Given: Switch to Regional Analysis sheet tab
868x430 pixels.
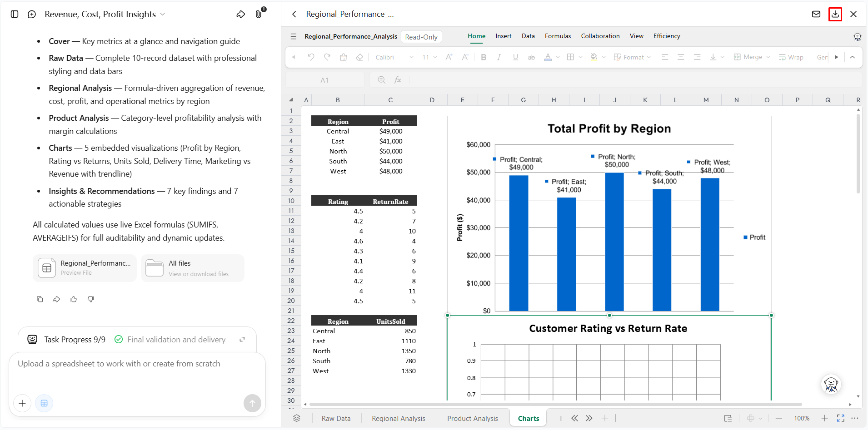Looking at the screenshot, I should click(x=399, y=418).
